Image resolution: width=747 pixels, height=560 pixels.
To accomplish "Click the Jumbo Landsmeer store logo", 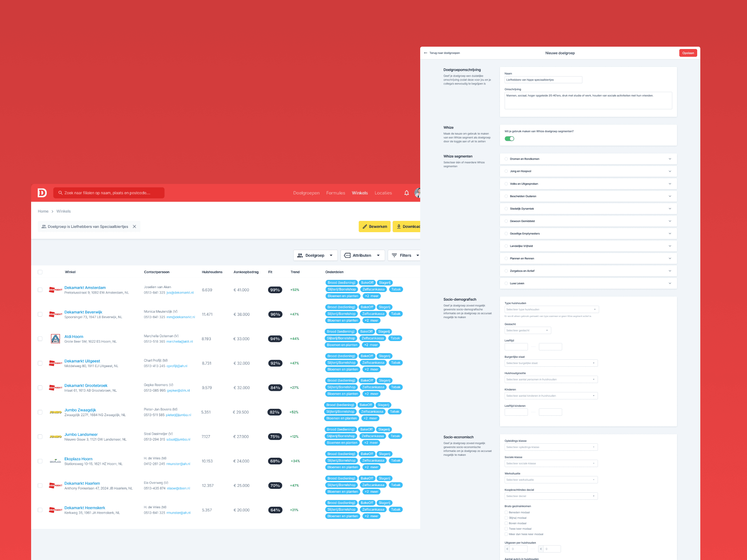I will click(56, 437).
